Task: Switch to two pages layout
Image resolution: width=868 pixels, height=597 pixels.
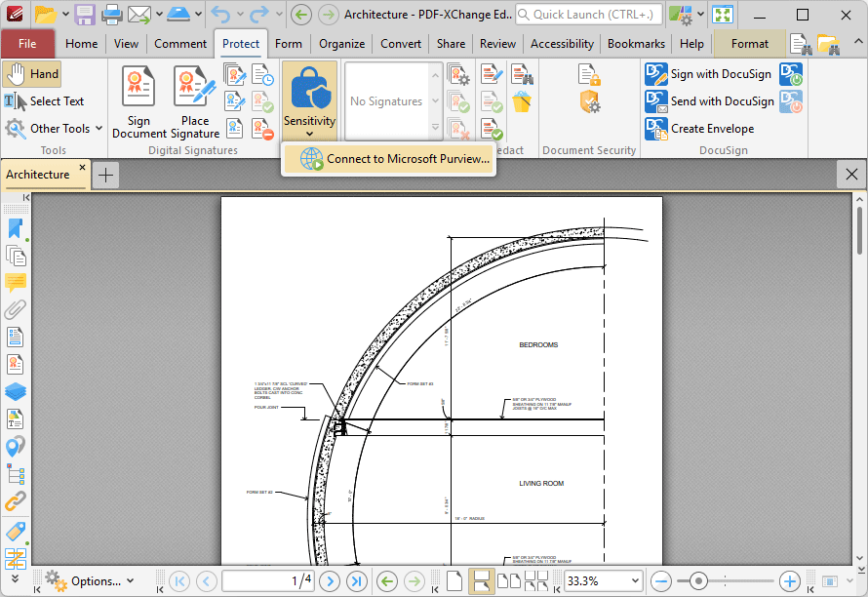Action: [509, 581]
